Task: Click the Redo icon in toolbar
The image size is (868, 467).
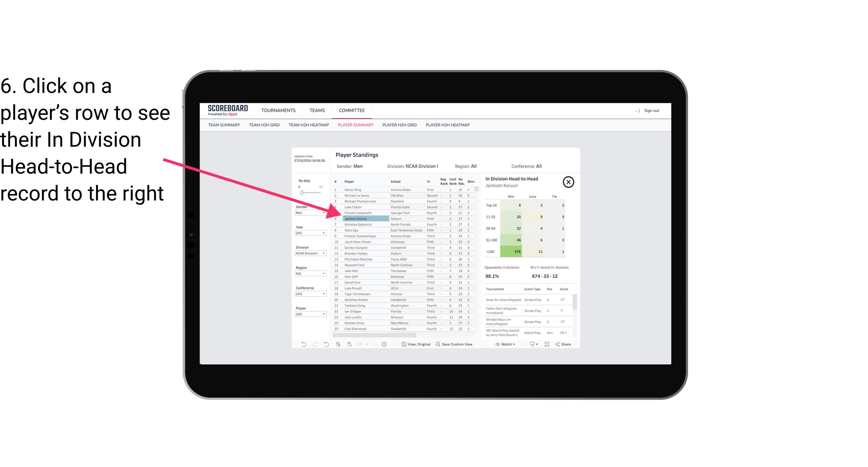Action: [x=315, y=345]
